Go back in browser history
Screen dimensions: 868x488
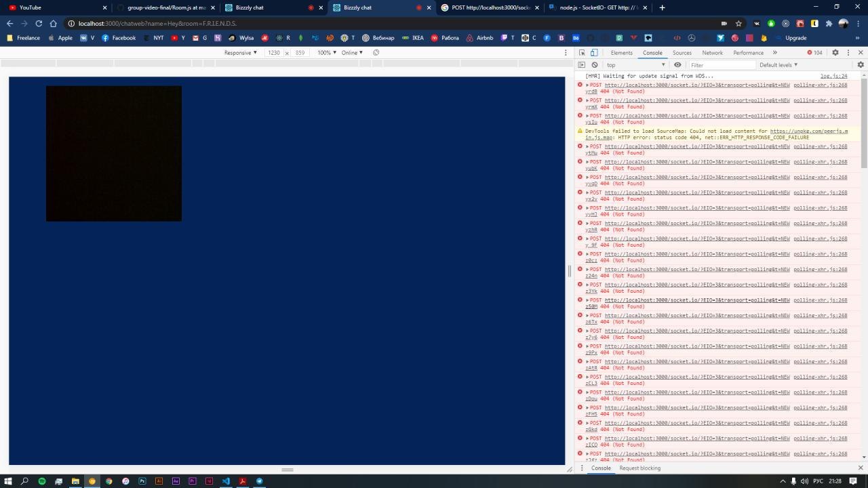click(x=9, y=23)
